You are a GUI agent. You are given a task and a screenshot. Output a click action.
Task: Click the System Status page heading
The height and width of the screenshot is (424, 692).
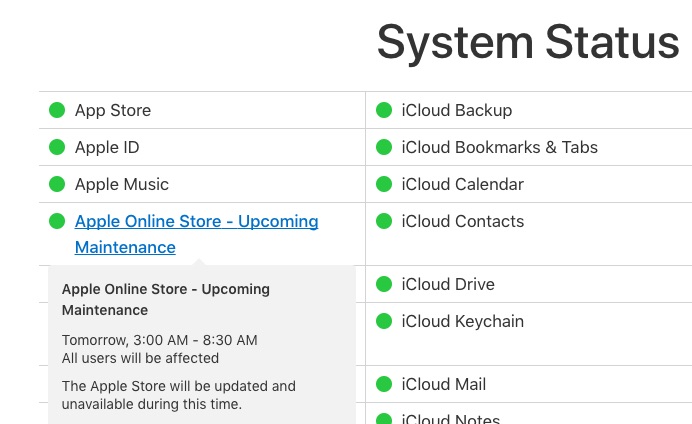coord(528,42)
